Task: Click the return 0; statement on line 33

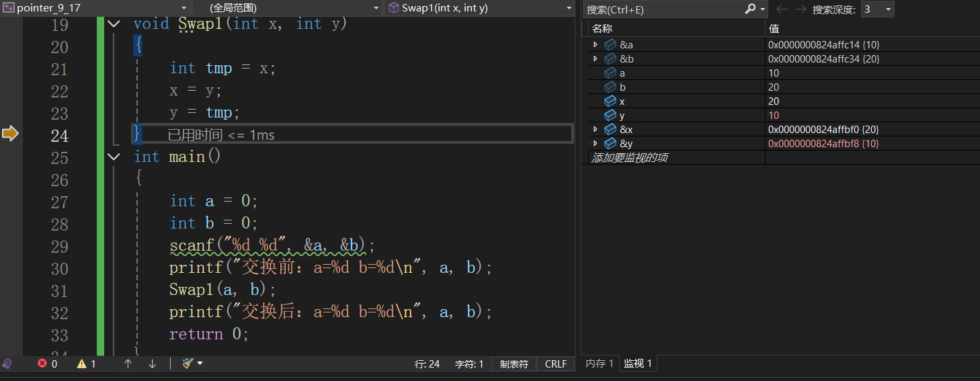Action: coord(209,334)
